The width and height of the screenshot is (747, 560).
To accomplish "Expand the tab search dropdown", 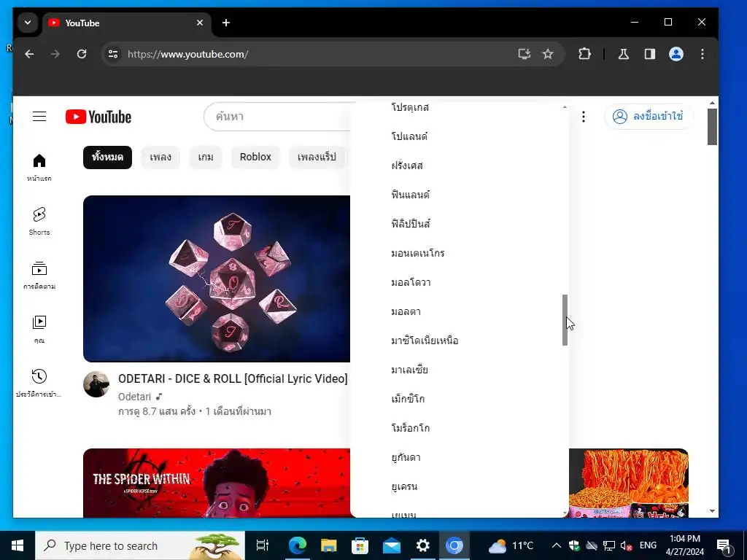I will 28,23.
